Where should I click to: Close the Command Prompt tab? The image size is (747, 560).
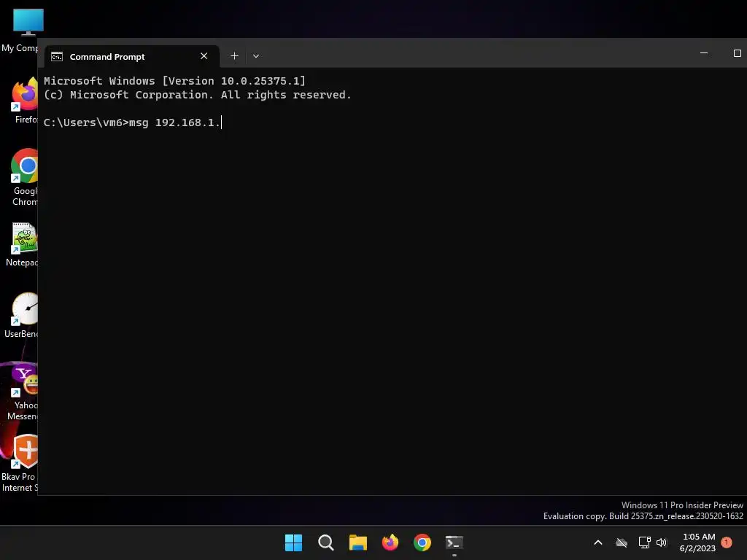(204, 56)
